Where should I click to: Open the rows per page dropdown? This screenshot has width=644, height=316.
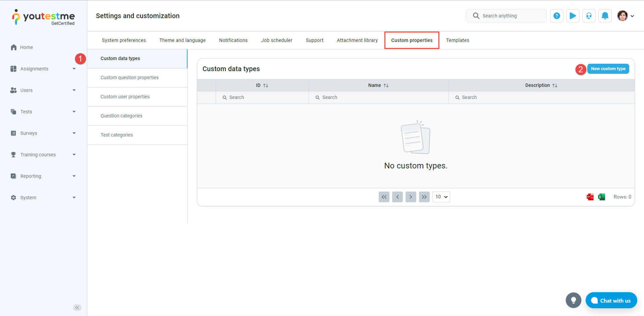[441, 197]
